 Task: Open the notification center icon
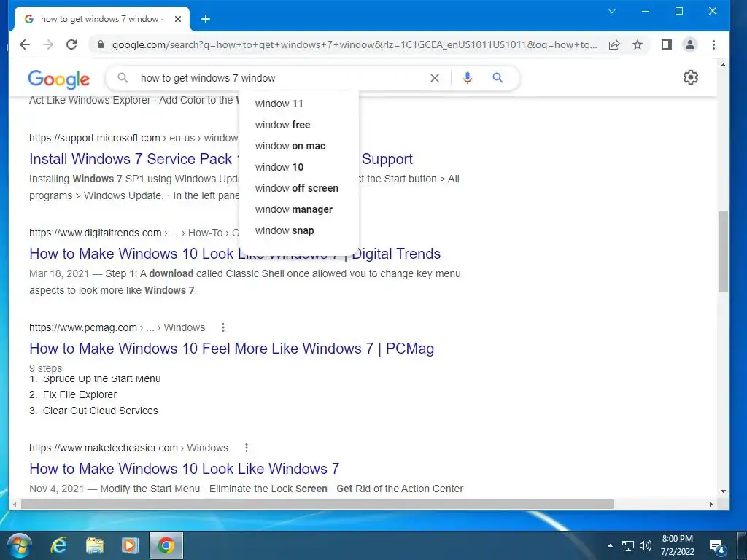[716, 546]
